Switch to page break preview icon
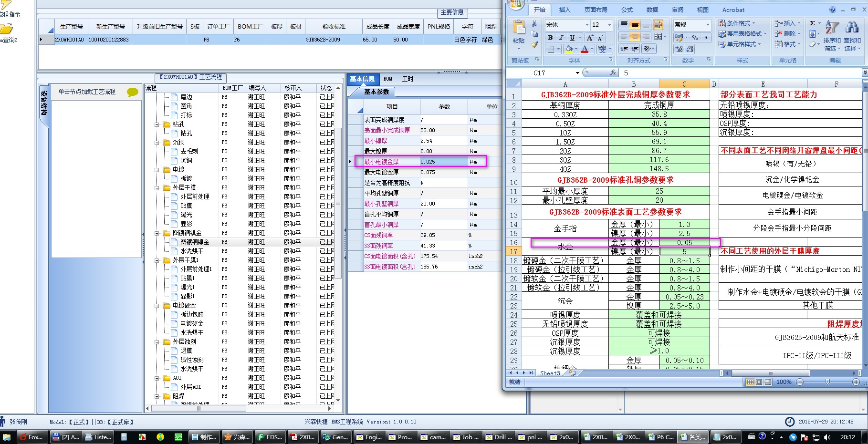This screenshot has height=444, width=868. 767,382
